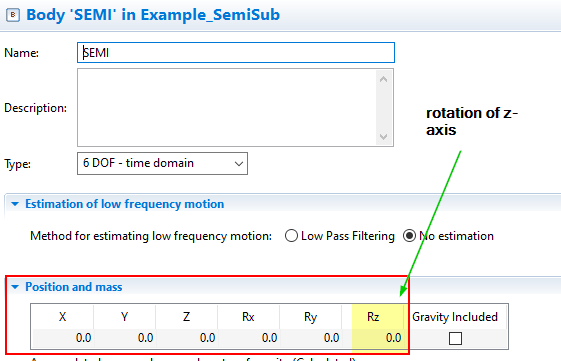Collapse the Position and mass section
Image resolution: width=561 pixels, height=361 pixels.
click(15, 287)
